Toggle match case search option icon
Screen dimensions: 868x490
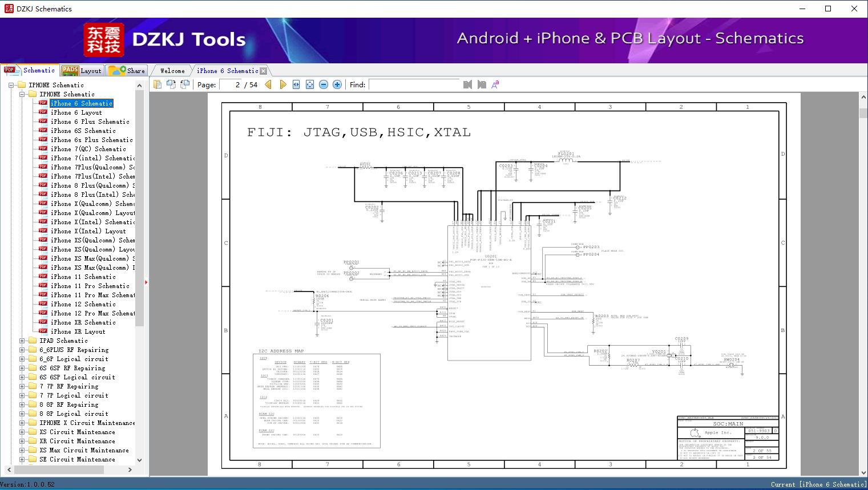tap(495, 84)
